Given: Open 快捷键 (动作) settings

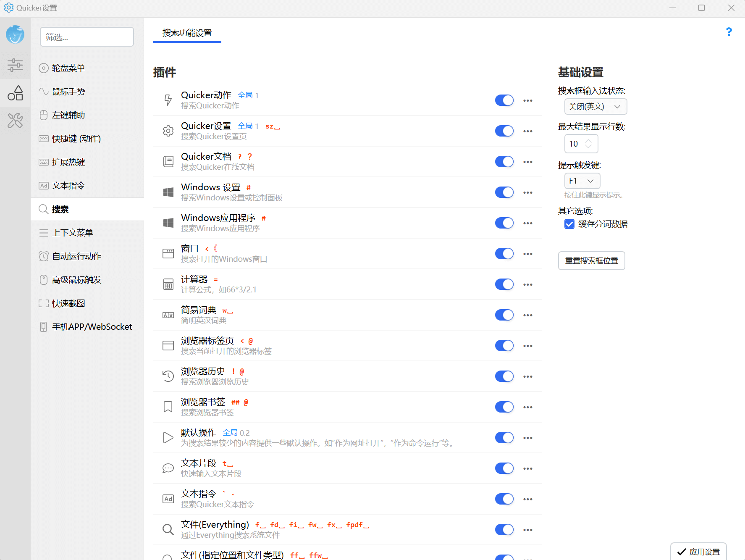Looking at the screenshot, I should [87, 139].
